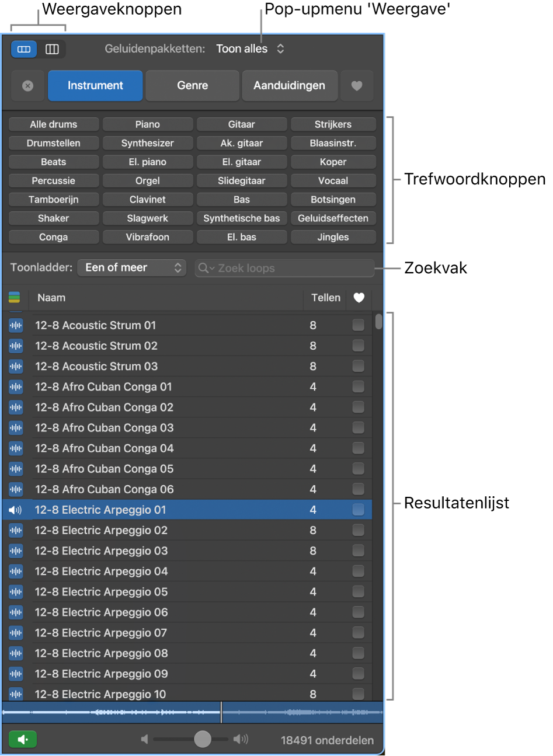Check the favorite box for 12-8 Electric Arpeggio 05
The width and height of the screenshot is (553, 756).
(359, 591)
